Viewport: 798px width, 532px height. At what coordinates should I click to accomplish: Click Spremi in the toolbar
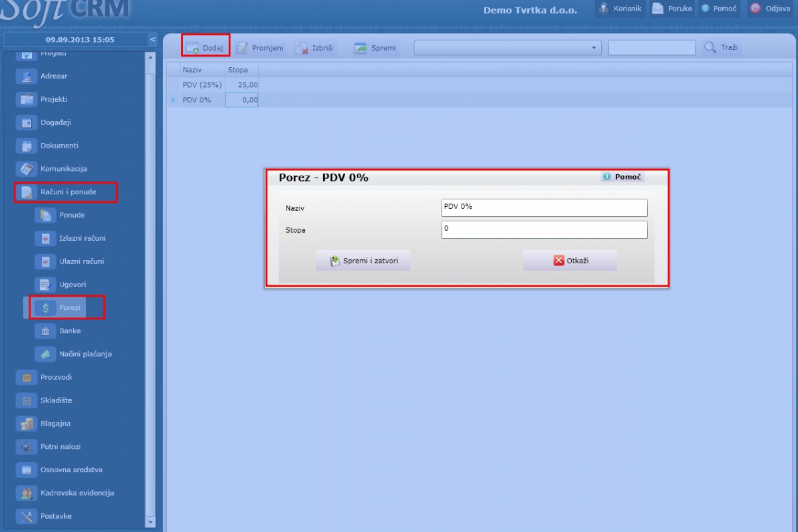coord(376,48)
